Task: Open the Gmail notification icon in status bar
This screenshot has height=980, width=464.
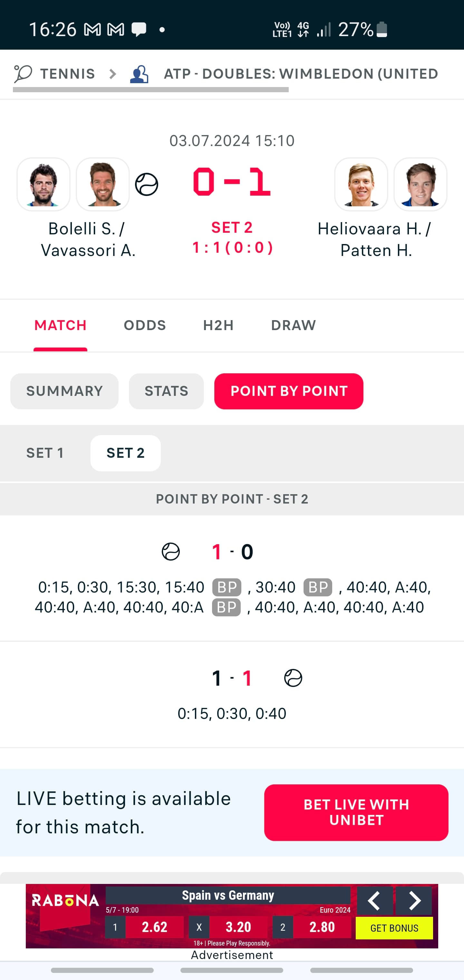Action: (x=92, y=29)
